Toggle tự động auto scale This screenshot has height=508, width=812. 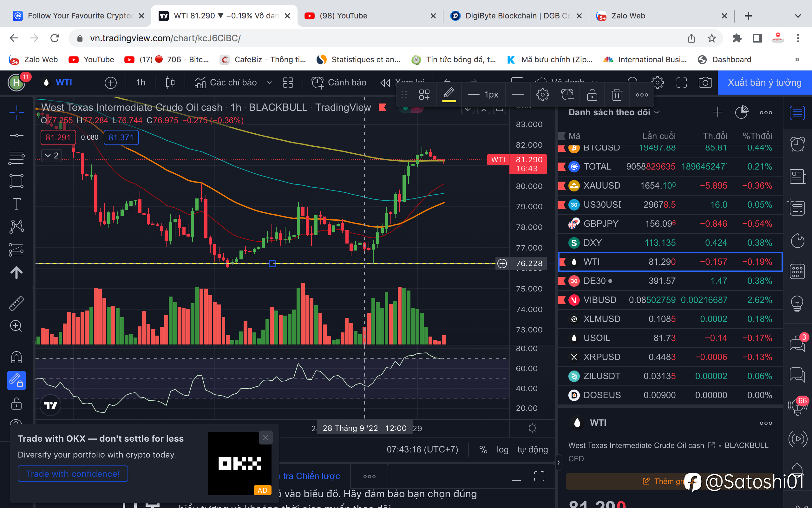pyautogui.click(x=533, y=450)
